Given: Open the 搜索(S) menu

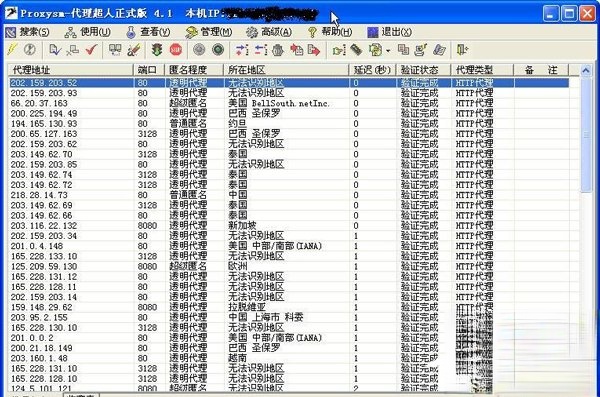Looking at the screenshot, I should (x=28, y=32).
